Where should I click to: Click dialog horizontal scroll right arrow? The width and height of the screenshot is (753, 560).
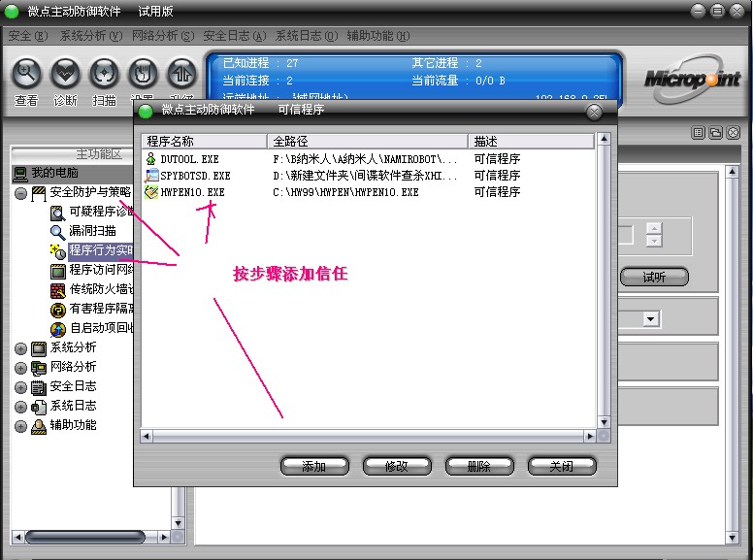pyautogui.click(x=590, y=436)
